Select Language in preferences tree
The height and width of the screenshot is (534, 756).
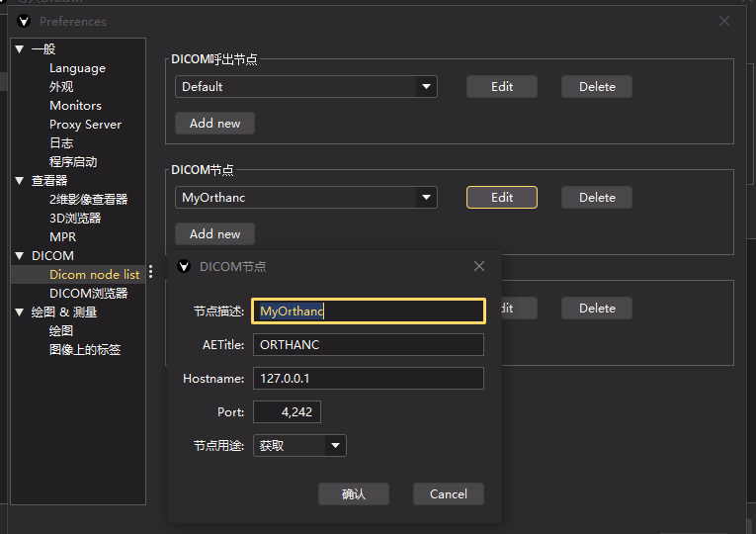pos(78,68)
